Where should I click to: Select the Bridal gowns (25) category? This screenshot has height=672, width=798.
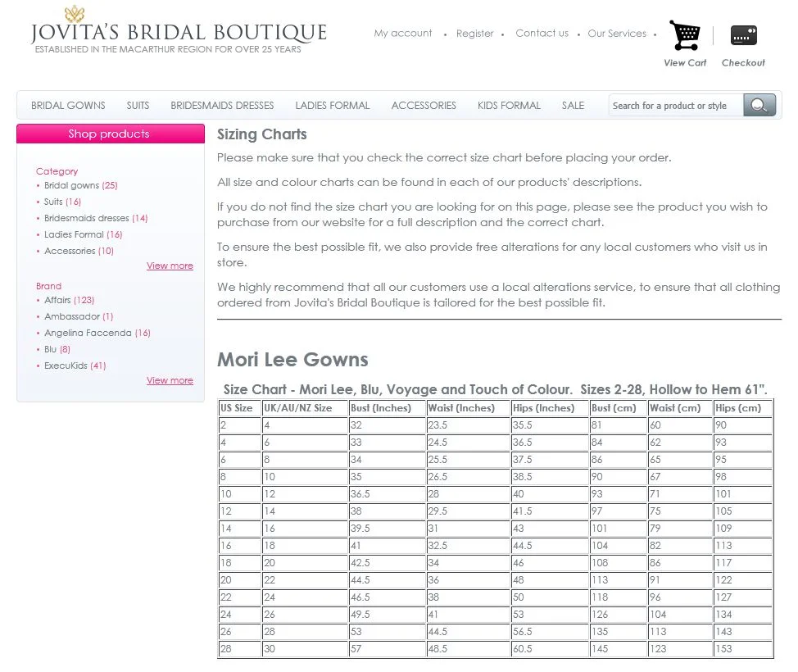tap(81, 185)
